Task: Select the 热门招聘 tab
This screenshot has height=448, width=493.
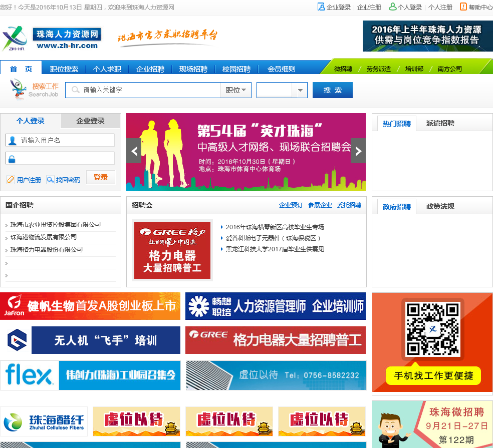Action: pos(396,124)
